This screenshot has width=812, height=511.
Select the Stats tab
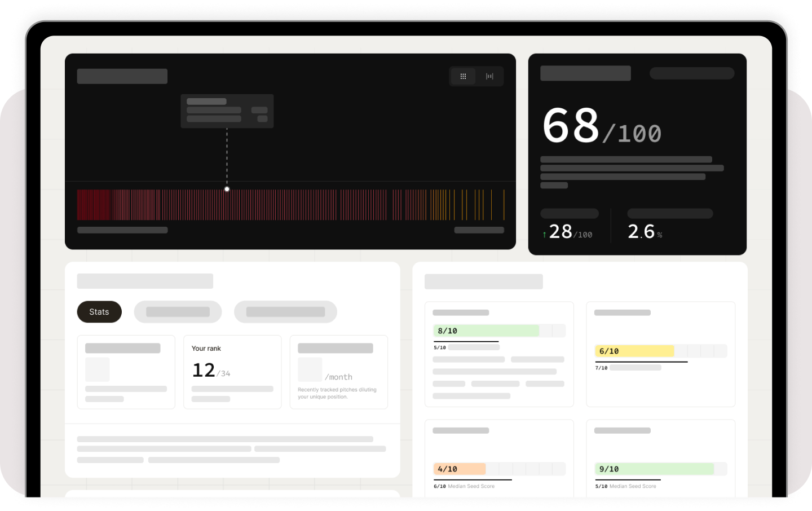(99, 312)
